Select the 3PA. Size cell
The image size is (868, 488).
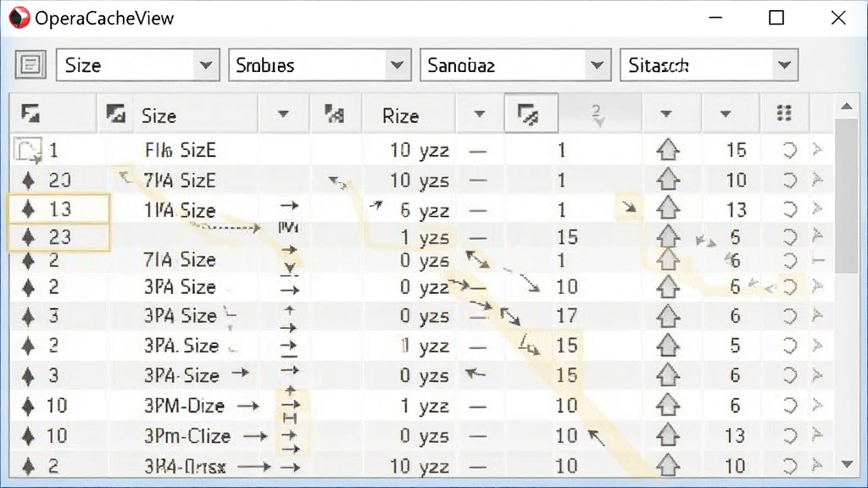click(181, 346)
